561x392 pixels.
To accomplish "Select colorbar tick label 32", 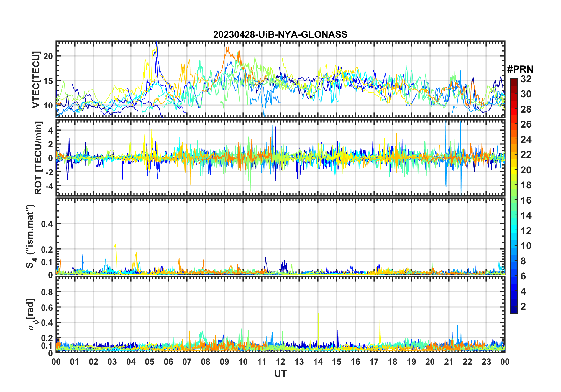I will 526,79.
